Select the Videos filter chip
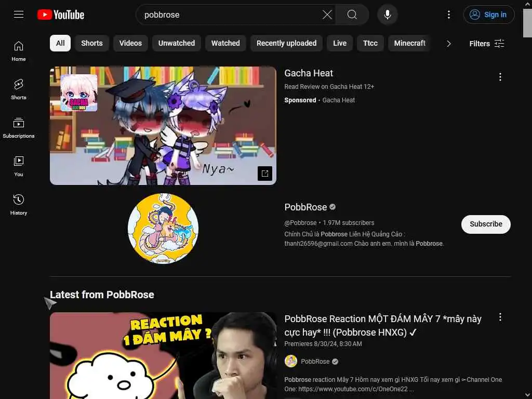532x399 pixels. click(x=130, y=43)
